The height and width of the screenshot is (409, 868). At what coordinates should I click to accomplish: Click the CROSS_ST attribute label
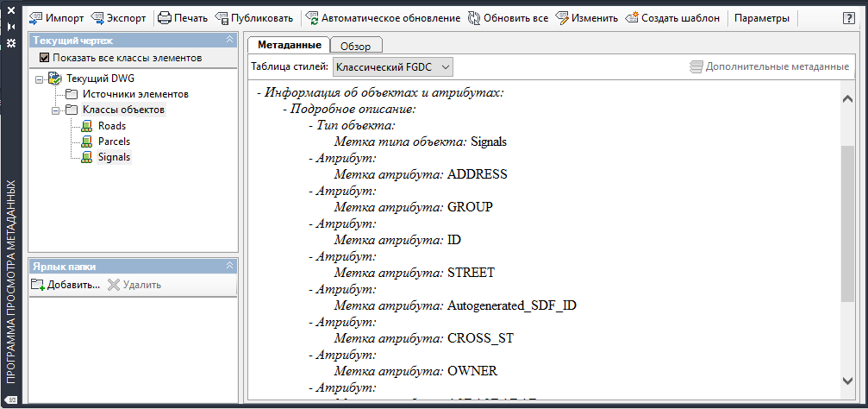click(480, 338)
